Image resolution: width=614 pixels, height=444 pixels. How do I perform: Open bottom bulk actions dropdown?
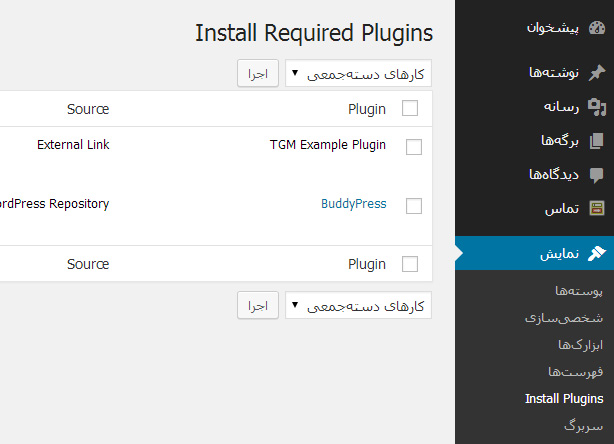pos(358,305)
